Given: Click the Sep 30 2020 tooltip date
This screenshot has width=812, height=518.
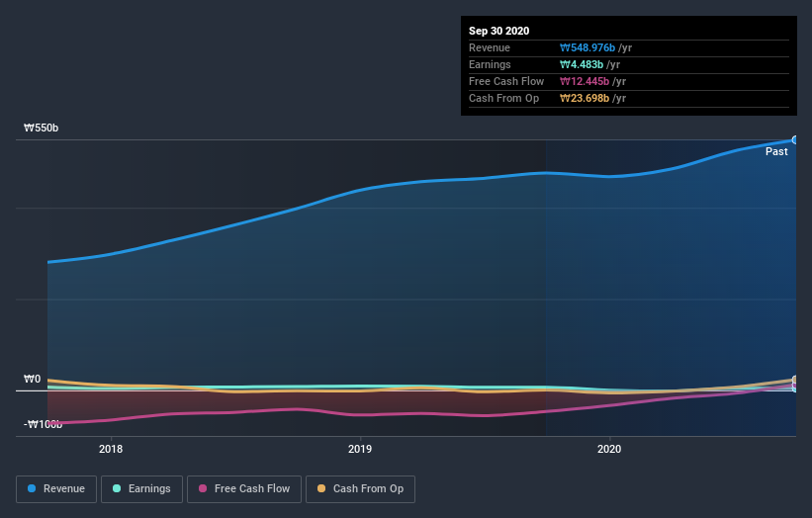Looking at the screenshot, I should [x=498, y=31].
